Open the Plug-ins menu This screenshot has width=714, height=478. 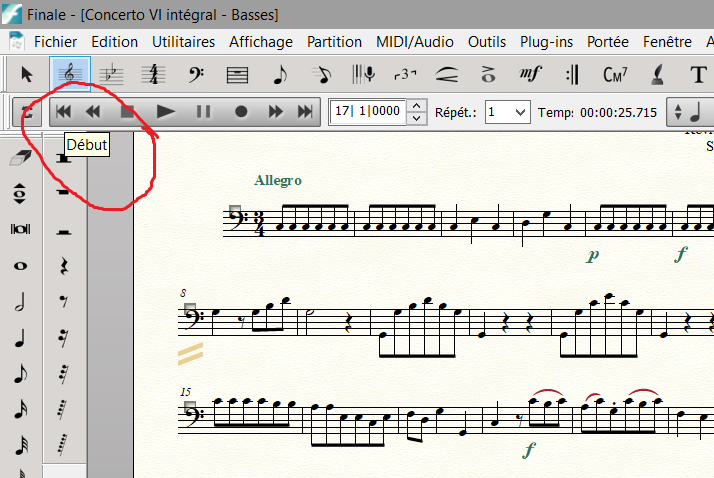tap(547, 41)
